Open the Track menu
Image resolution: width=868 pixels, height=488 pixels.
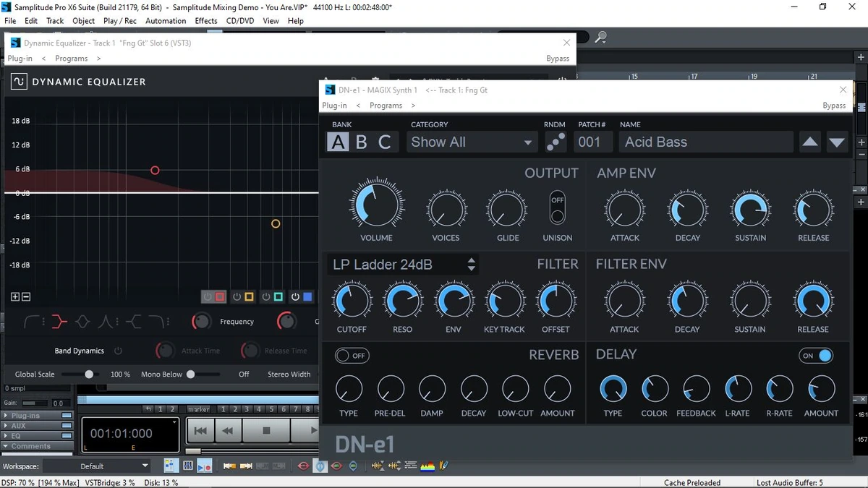tap(55, 21)
